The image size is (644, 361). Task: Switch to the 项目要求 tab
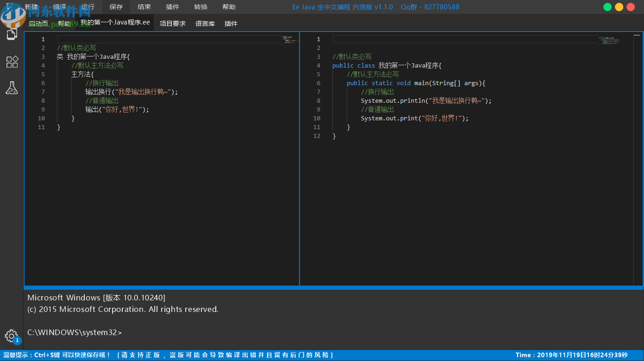pyautogui.click(x=172, y=24)
